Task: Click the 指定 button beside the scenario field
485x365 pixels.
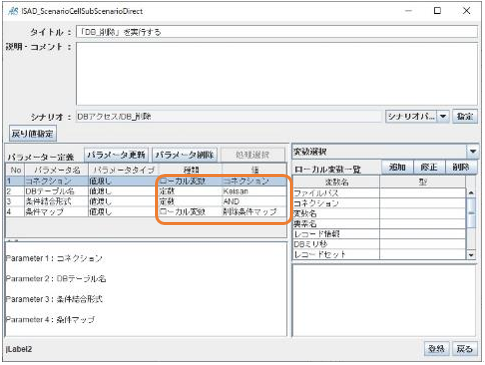Action: coord(465,116)
